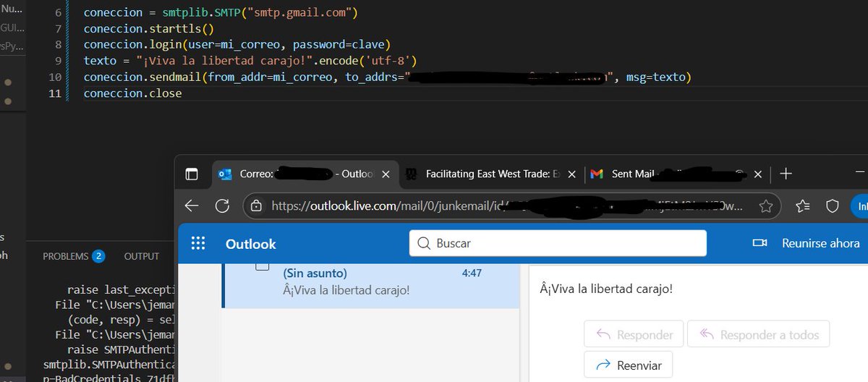Switch to the Outlook Correo browser tab

coord(305,174)
